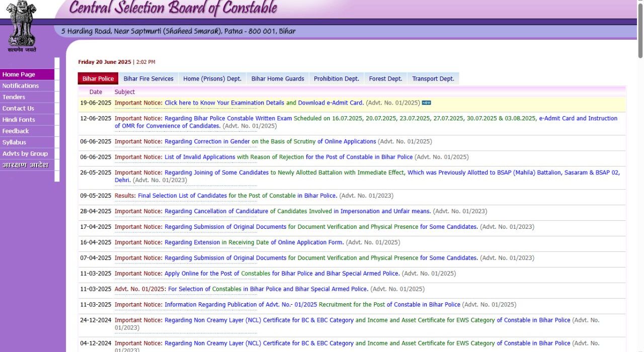This screenshot has width=644, height=352.
Task: Click the date 09-05-2025
Action: [x=96, y=196]
